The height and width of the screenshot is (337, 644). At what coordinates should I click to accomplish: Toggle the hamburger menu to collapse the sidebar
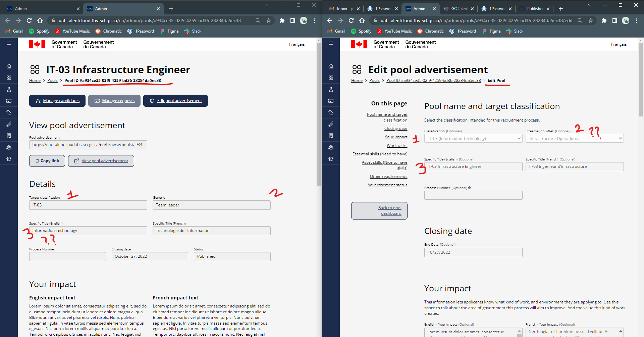click(9, 43)
